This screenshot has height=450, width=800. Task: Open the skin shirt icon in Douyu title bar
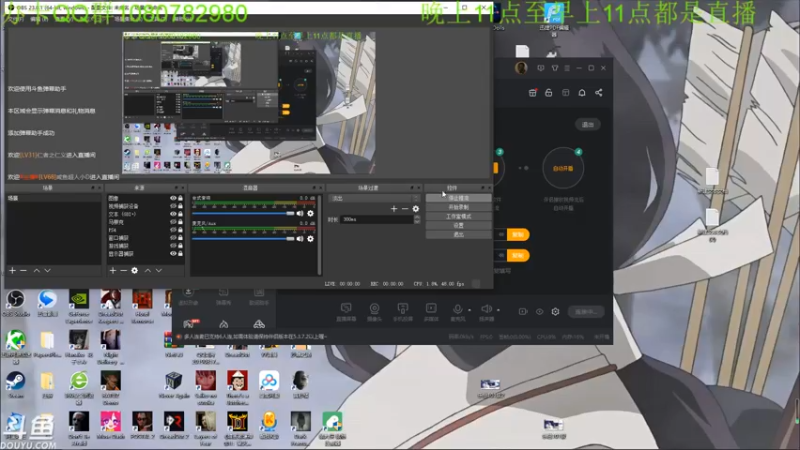coord(555,68)
